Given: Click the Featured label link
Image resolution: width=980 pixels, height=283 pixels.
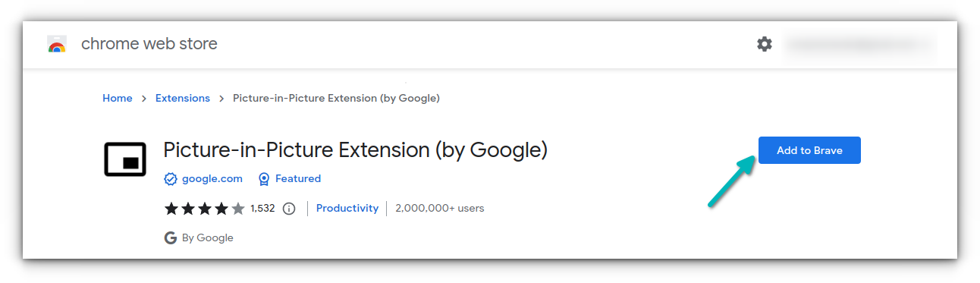Looking at the screenshot, I should coord(298,179).
